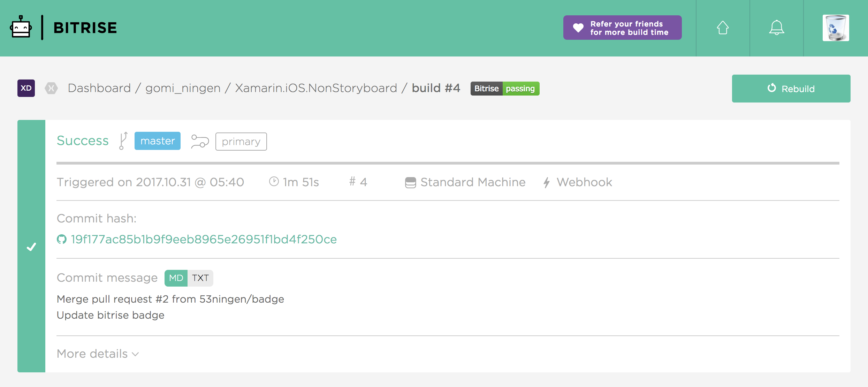Select the primary workflow tag
868x387 pixels.
pos(241,142)
